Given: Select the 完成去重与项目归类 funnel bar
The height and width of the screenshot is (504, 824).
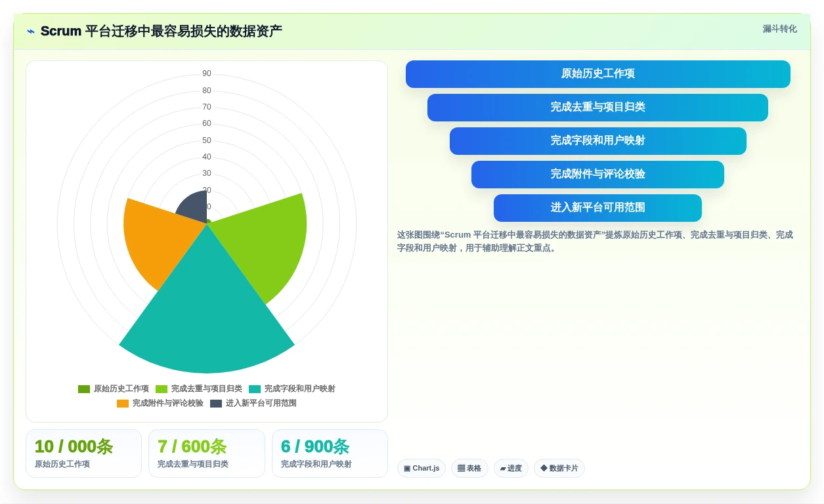Looking at the screenshot, I should [597, 108].
